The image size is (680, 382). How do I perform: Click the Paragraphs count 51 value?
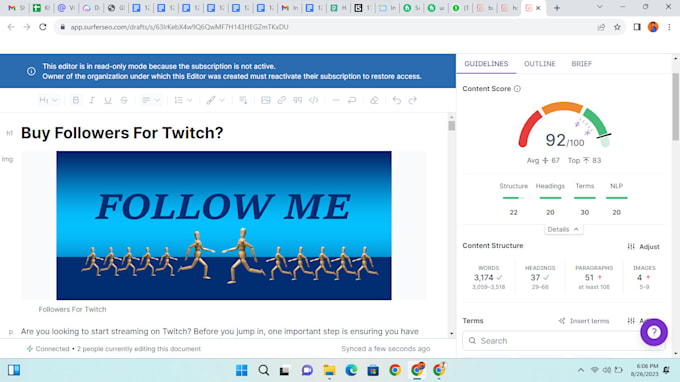point(589,278)
